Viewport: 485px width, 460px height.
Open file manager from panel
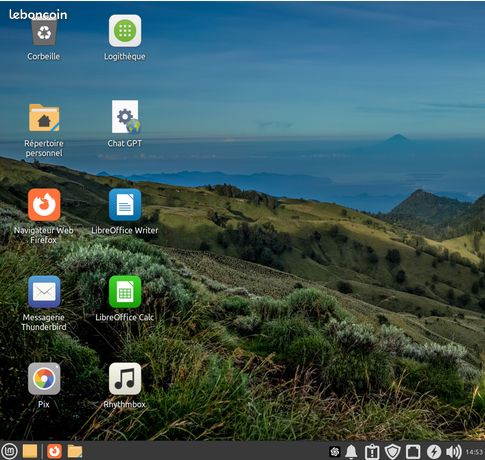(75, 451)
